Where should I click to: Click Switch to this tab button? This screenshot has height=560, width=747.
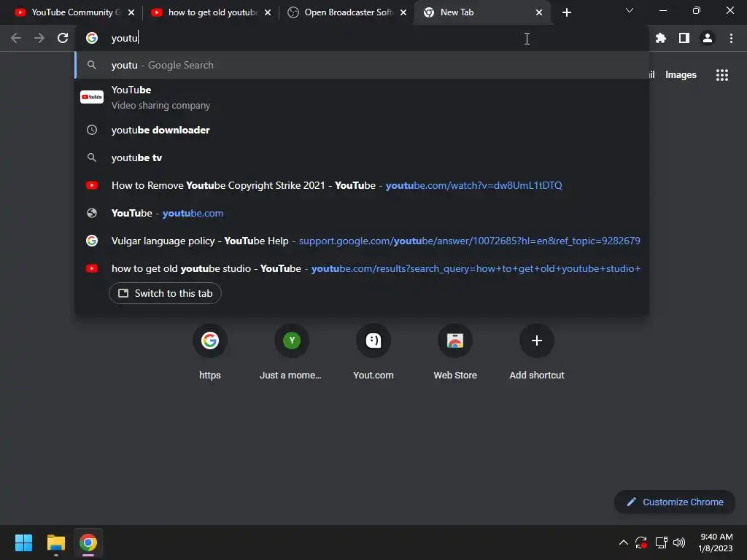click(x=165, y=293)
